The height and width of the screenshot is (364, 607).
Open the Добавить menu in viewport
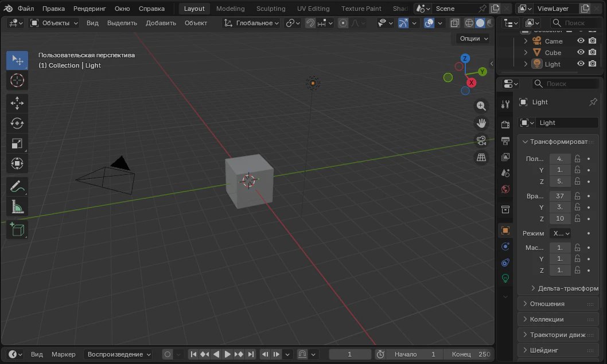[161, 23]
